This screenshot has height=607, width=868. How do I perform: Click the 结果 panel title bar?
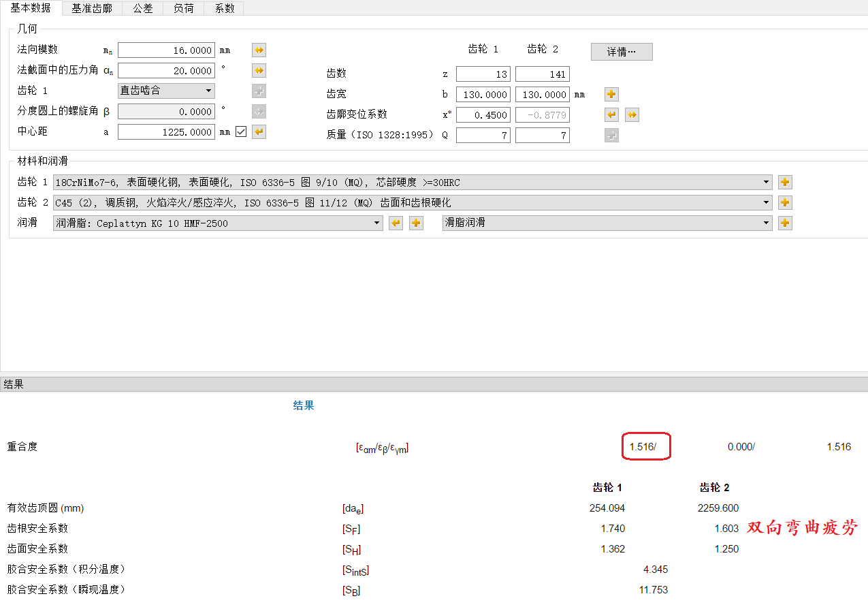coord(434,384)
